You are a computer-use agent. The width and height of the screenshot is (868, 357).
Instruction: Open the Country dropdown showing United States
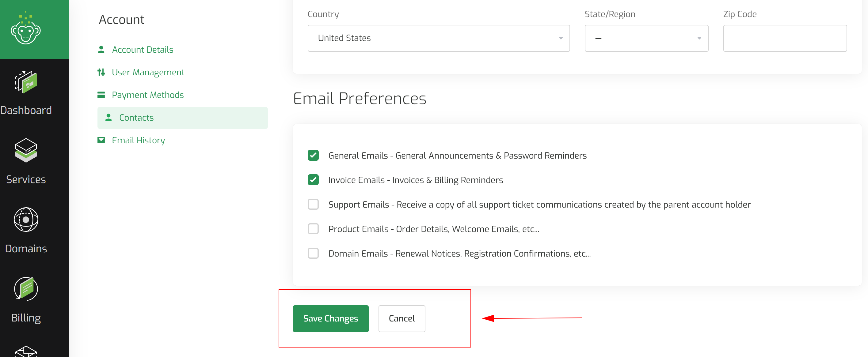click(x=439, y=38)
